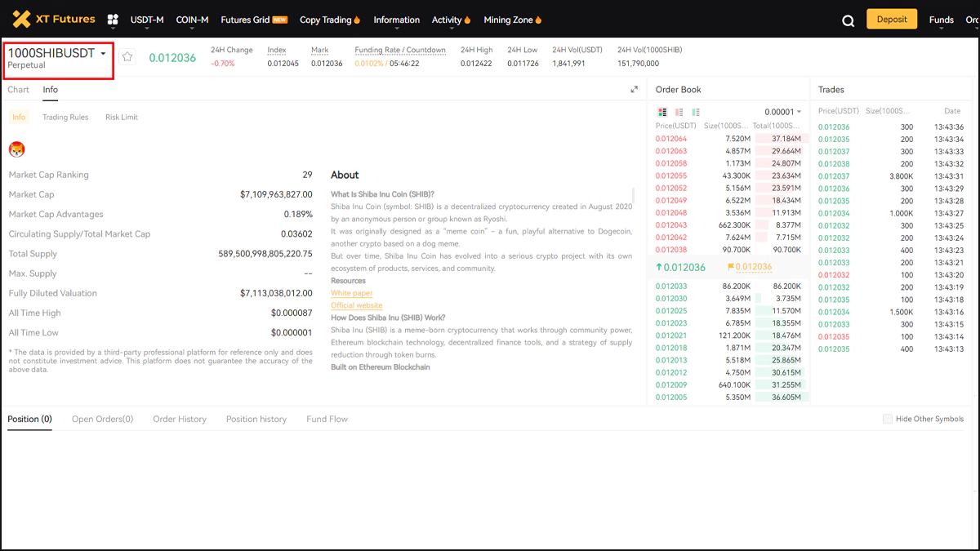Select the 0.012009 buy order with 640.100K size

[x=728, y=385]
